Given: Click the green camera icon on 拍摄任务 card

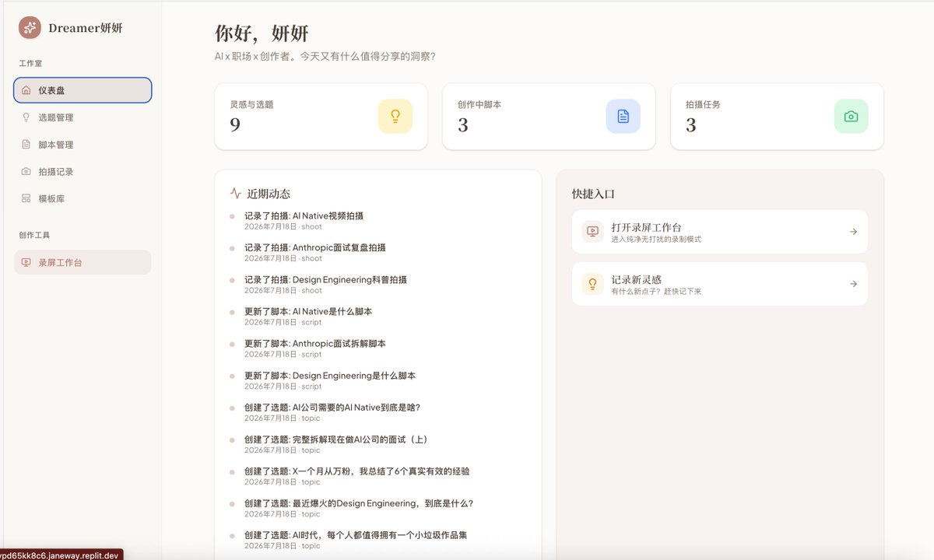Looking at the screenshot, I should pos(851,116).
